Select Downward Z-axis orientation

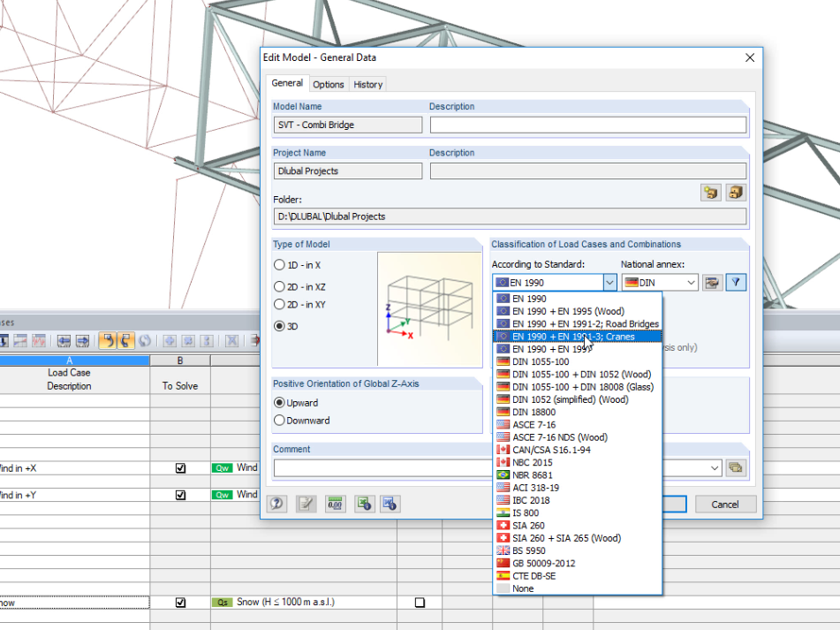(279, 421)
